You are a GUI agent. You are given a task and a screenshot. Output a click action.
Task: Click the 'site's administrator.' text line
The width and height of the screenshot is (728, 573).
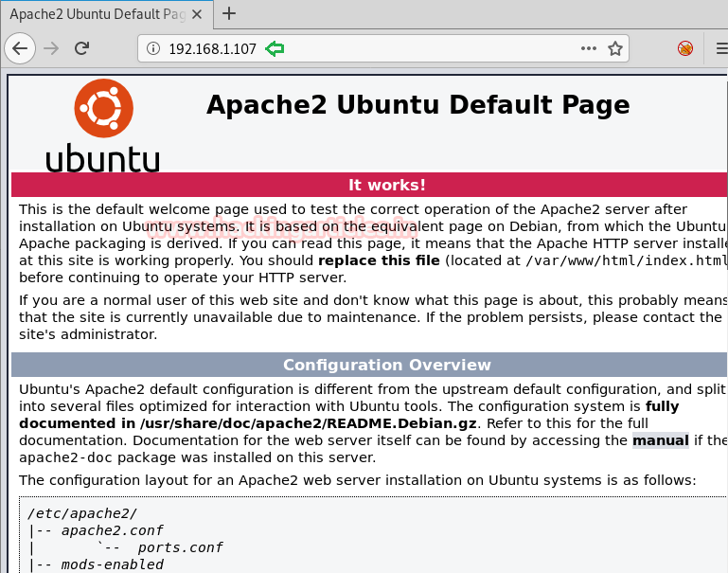[88, 334]
